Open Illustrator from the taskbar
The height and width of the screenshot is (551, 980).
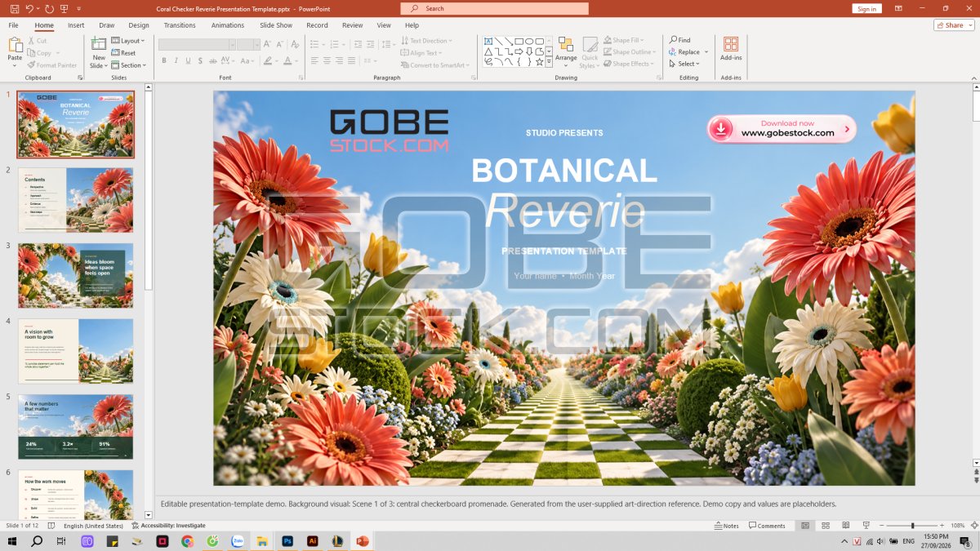tap(312, 541)
